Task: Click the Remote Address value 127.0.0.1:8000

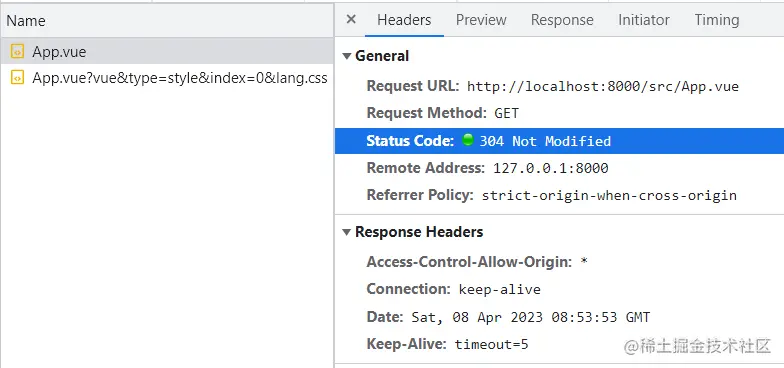Action: coord(550,168)
